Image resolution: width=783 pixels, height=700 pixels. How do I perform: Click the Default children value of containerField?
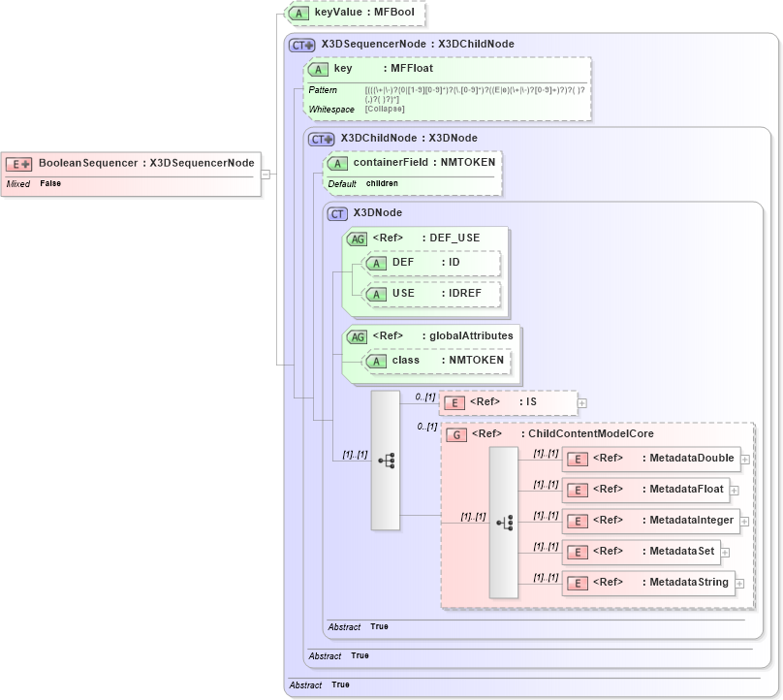(x=382, y=183)
